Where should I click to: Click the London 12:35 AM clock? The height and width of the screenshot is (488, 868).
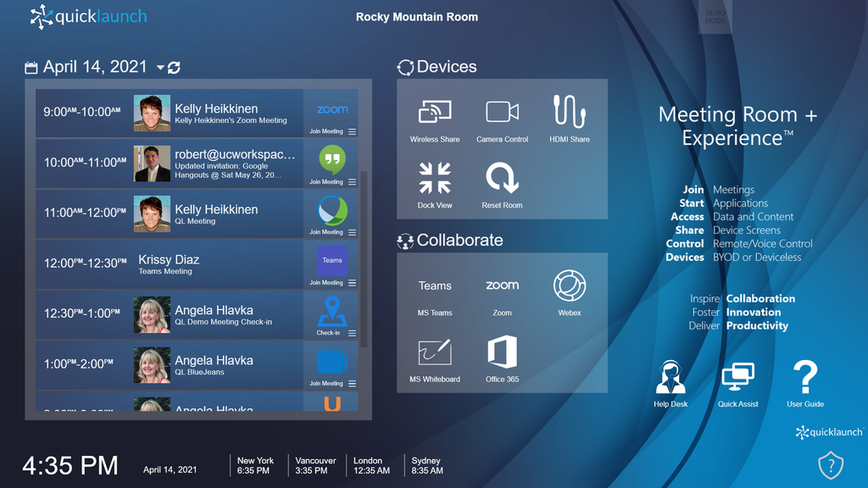(x=371, y=465)
